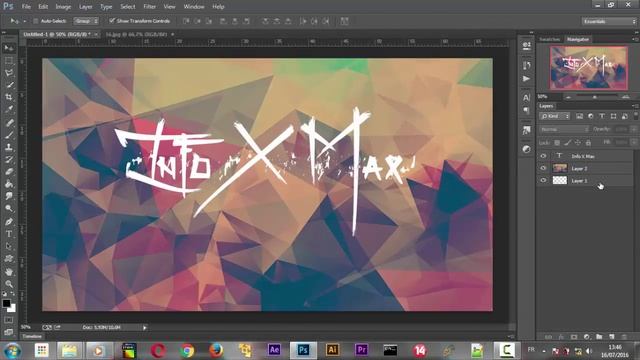The width and height of the screenshot is (640, 360).
Task: Select the Pen tool
Action: tap(9, 222)
